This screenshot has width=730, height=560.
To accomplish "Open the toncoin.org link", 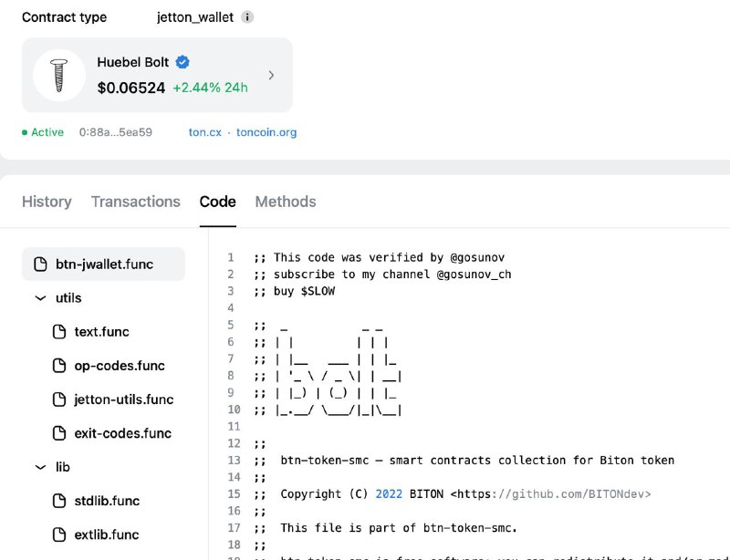I will point(266,132).
